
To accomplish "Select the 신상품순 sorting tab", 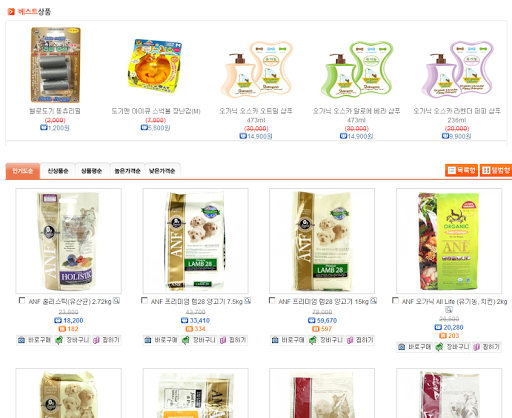I will [58, 171].
